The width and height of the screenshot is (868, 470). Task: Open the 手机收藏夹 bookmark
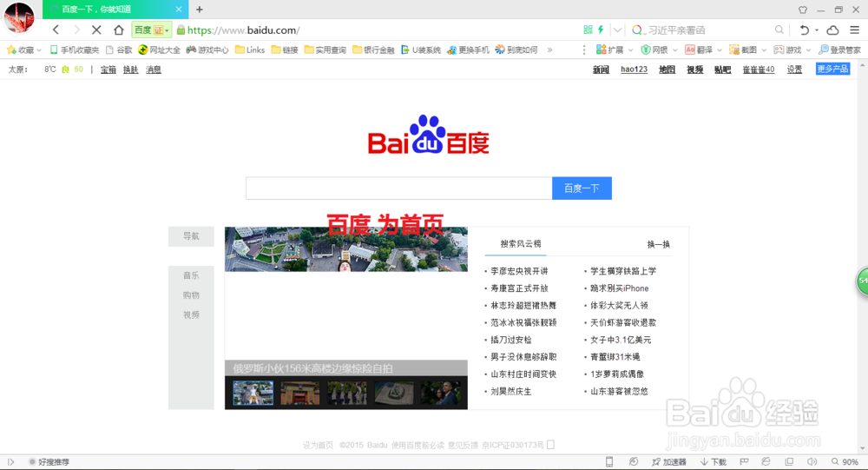pos(74,50)
